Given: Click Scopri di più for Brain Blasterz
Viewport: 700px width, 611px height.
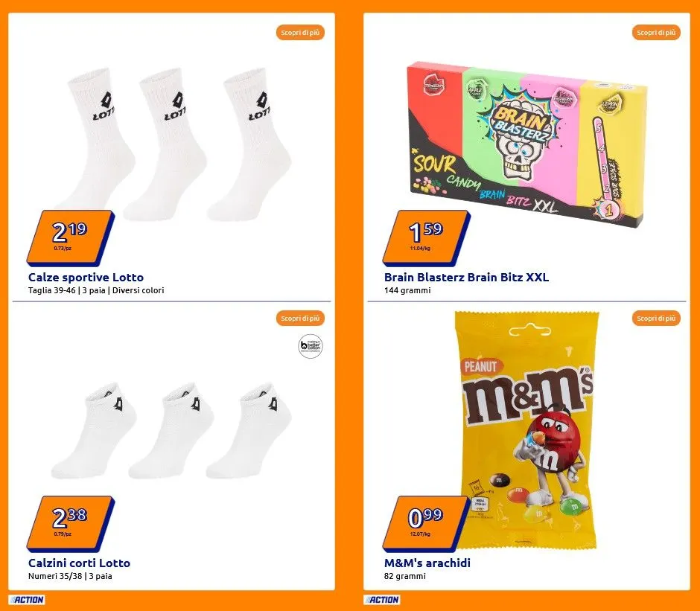Looking at the screenshot, I should click(x=656, y=33).
